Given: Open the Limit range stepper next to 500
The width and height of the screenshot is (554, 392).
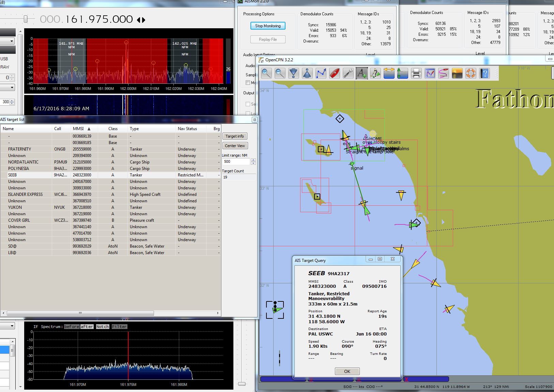Looking at the screenshot, I should point(253,160).
